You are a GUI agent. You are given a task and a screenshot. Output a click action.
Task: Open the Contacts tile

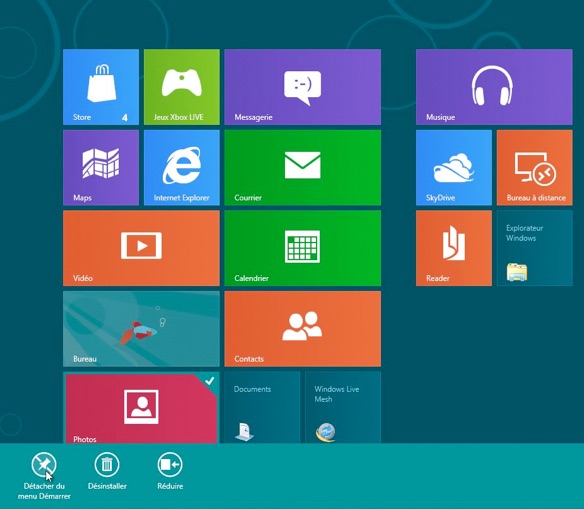[x=302, y=329]
